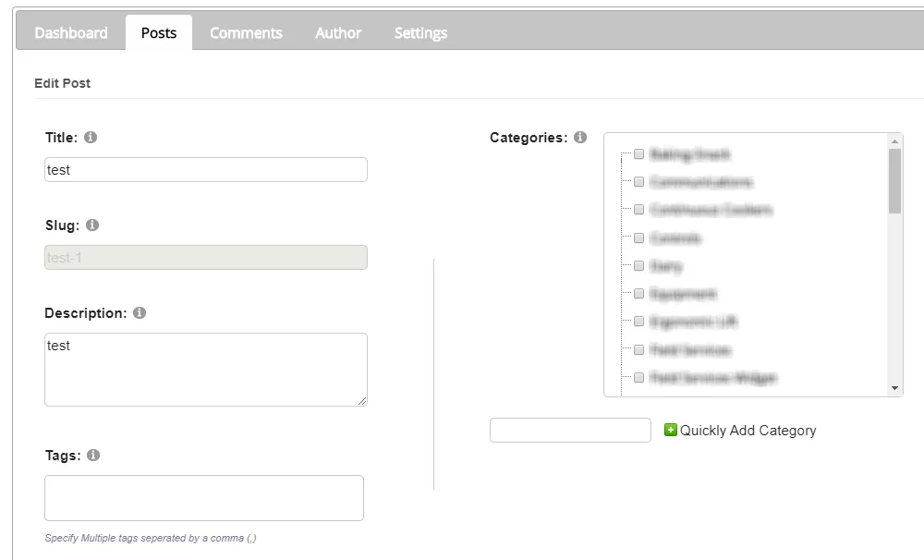Click the info icon beside Slug
924x560 pixels.
pyautogui.click(x=92, y=225)
